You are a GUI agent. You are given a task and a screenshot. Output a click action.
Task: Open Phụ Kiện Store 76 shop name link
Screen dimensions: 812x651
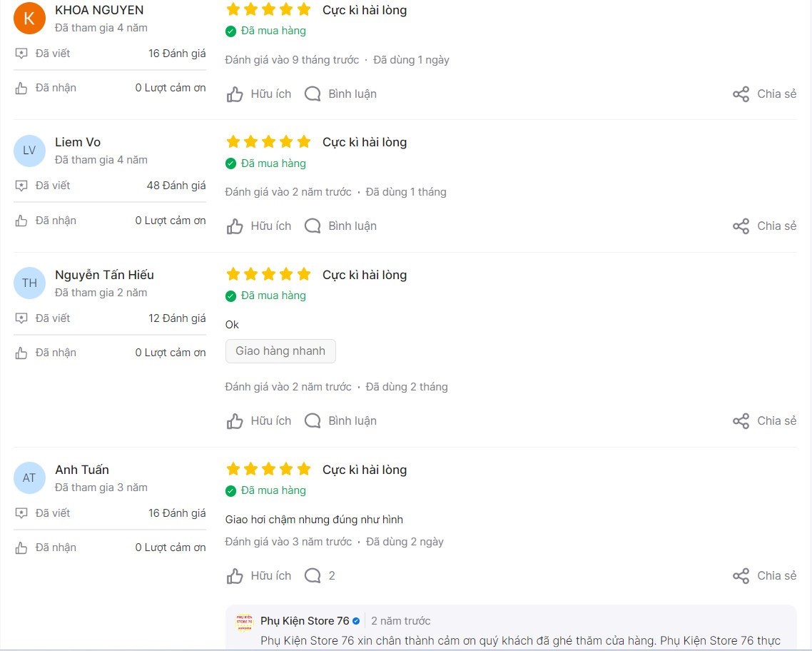[x=305, y=621]
